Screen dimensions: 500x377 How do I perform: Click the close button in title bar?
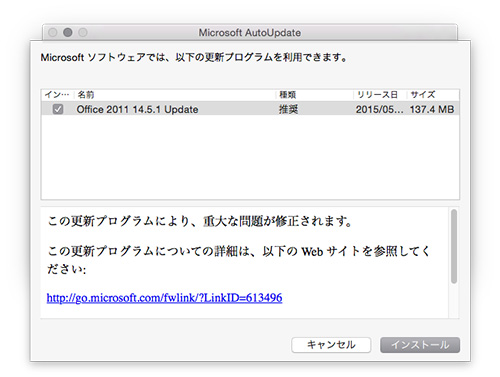53,32
